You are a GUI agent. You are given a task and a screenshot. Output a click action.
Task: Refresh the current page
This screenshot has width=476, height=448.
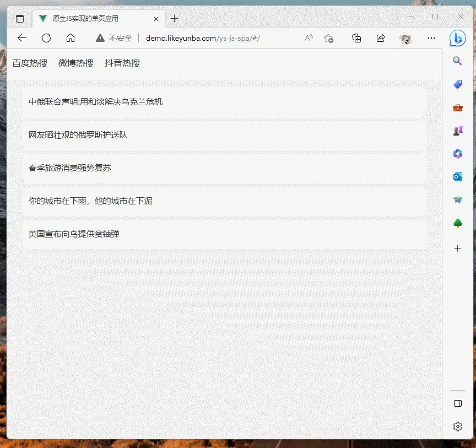(x=46, y=38)
